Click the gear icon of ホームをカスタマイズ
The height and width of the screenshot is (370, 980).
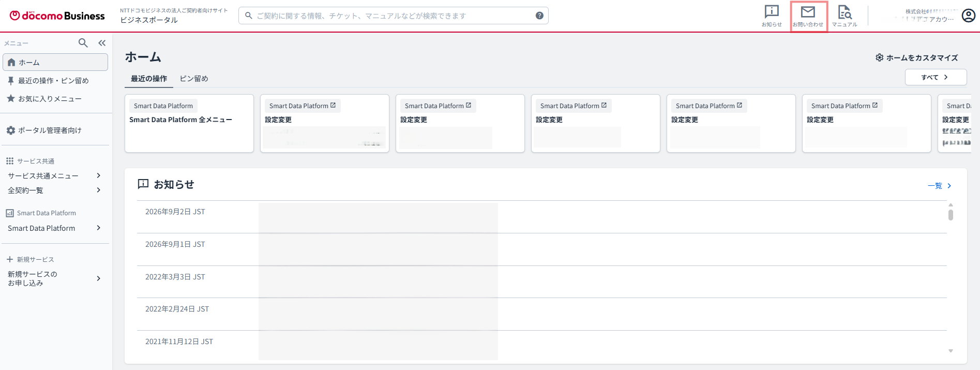pyautogui.click(x=879, y=57)
